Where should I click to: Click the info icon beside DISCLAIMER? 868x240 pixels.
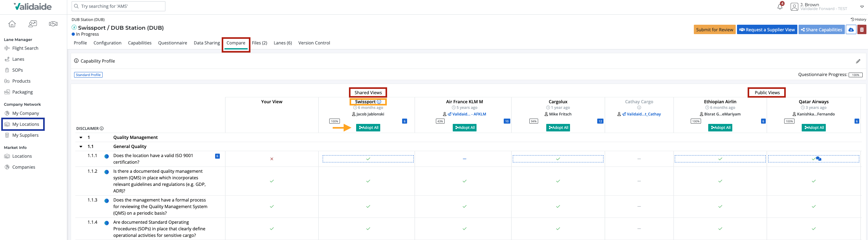[x=102, y=128]
